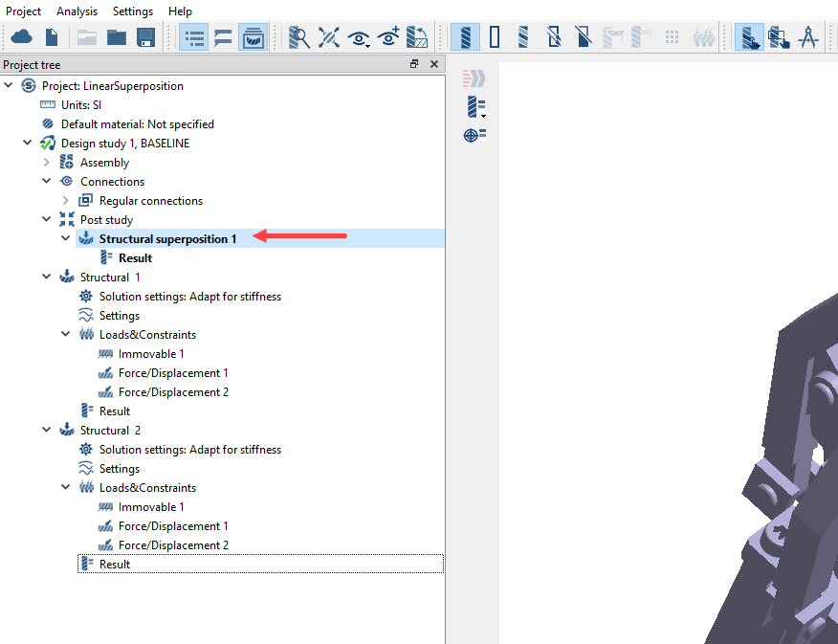Open the eye view dropdown in toolbar

360,38
